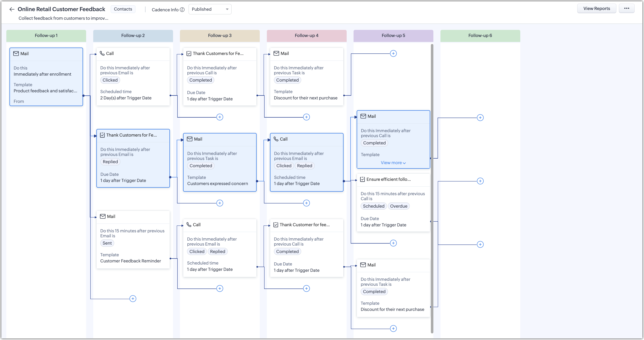Select the Follow-up 3 column header
The height and width of the screenshot is (340, 644).
[x=219, y=35]
